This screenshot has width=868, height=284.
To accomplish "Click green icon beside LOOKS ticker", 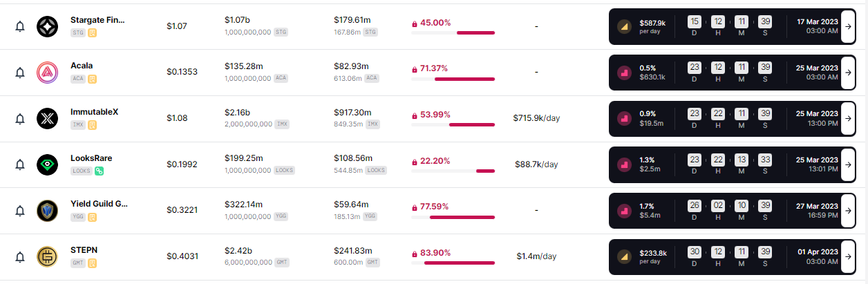I will click(x=100, y=171).
